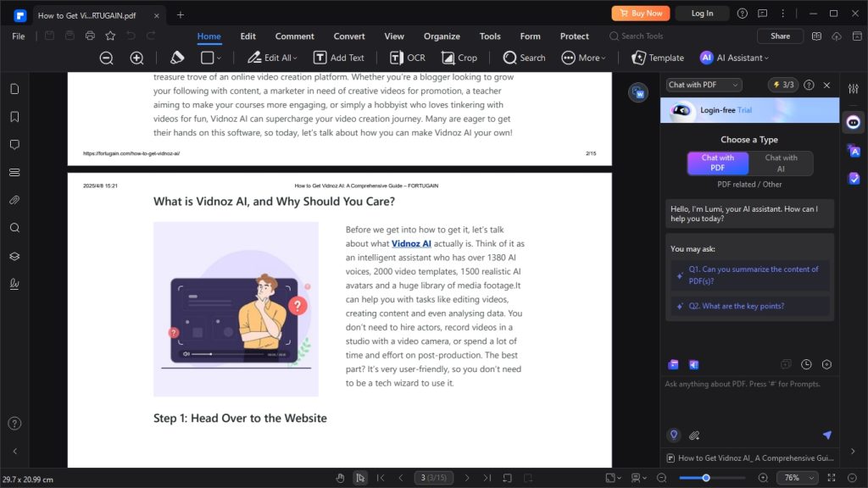This screenshot has width=868, height=488.
Task: Click the Add Text tool
Action: [339, 58]
